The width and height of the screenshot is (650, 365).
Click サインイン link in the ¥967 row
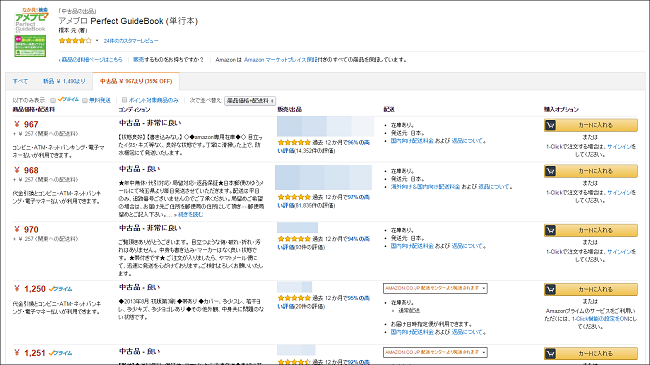point(619,147)
